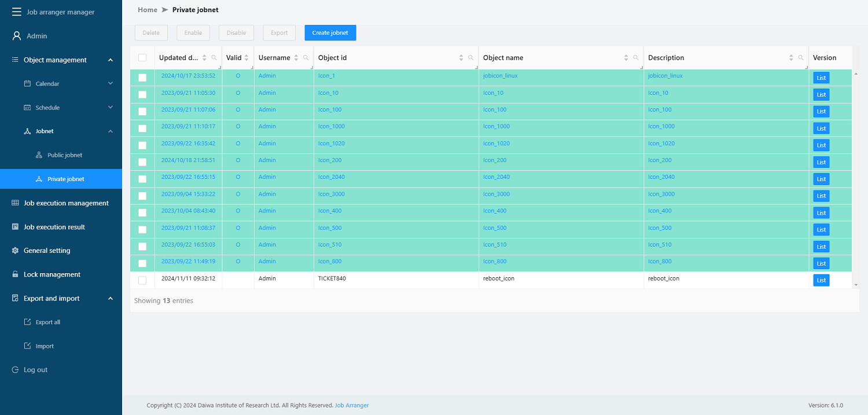
Task: Click the Job execution result icon
Action: click(x=15, y=227)
